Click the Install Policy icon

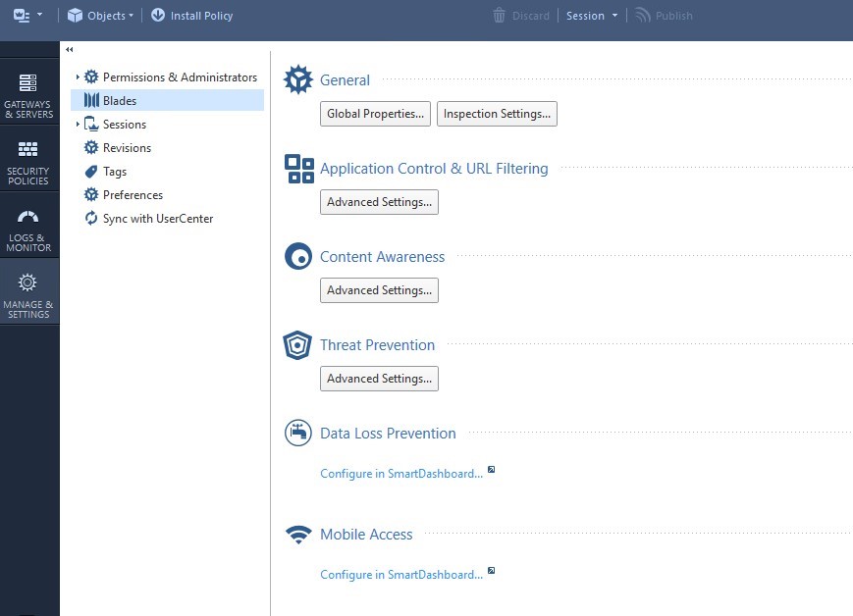[x=158, y=16]
